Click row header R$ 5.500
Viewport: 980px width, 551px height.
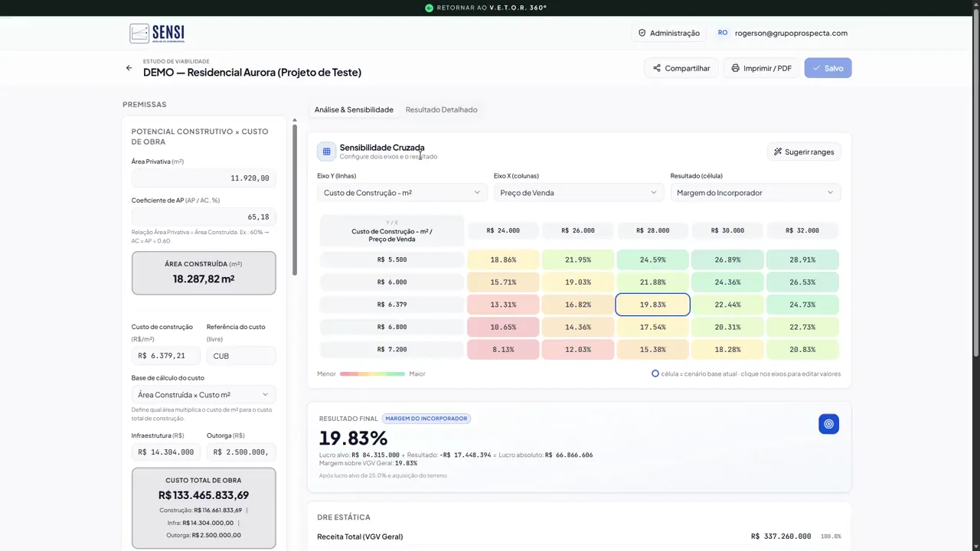pyautogui.click(x=392, y=259)
